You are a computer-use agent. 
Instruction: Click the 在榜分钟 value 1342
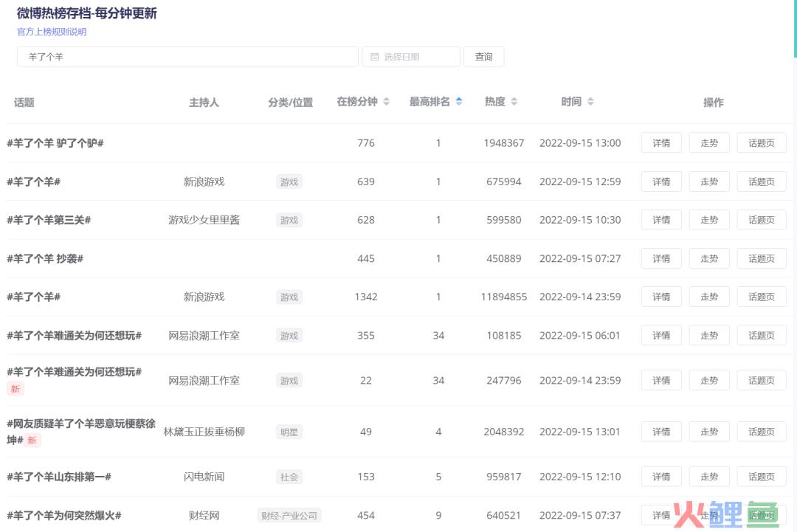point(366,297)
